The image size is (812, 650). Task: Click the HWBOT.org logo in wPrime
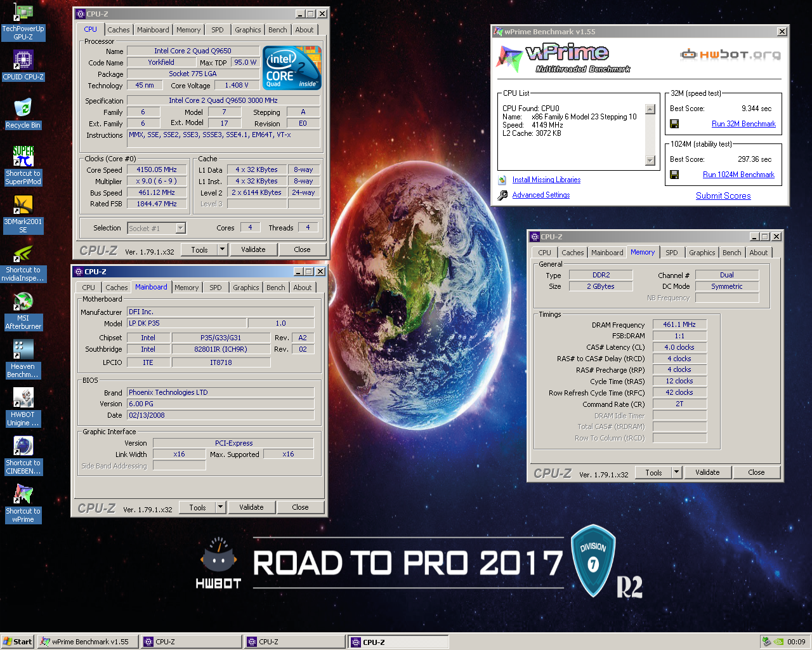(x=730, y=55)
